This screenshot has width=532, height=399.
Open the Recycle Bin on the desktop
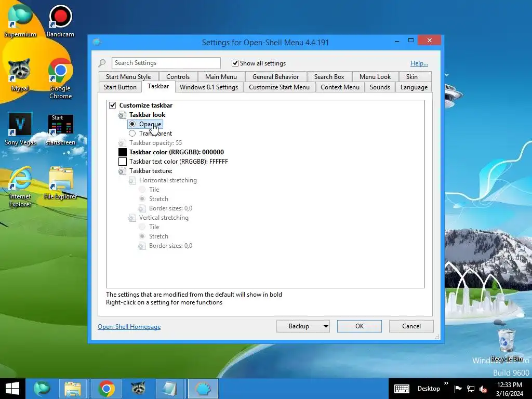506,344
